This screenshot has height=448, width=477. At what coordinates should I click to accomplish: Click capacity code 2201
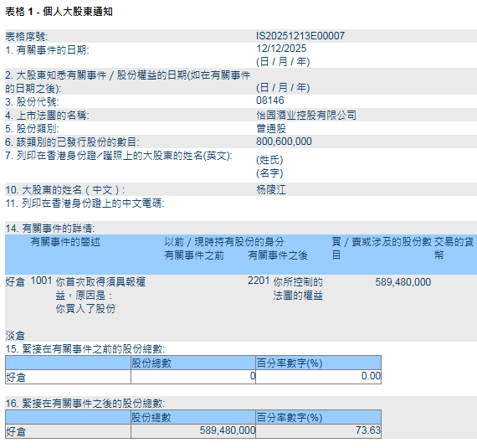pos(259,281)
